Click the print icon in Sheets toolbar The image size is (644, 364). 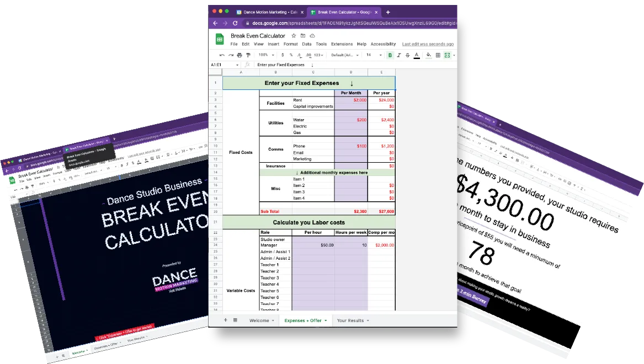239,55
